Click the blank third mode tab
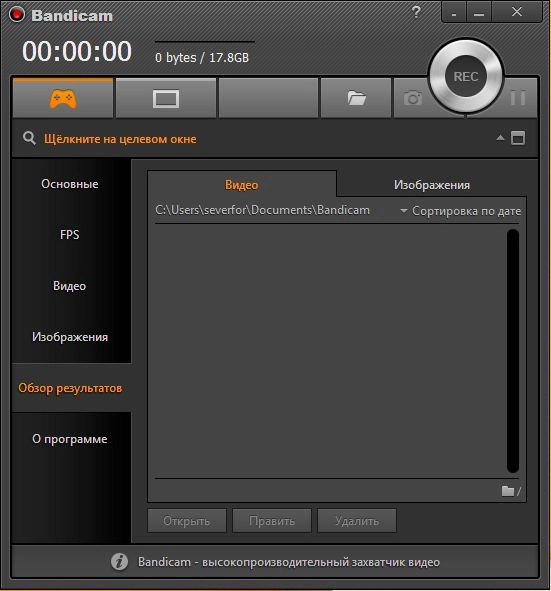551x591 pixels. pos(268,98)
